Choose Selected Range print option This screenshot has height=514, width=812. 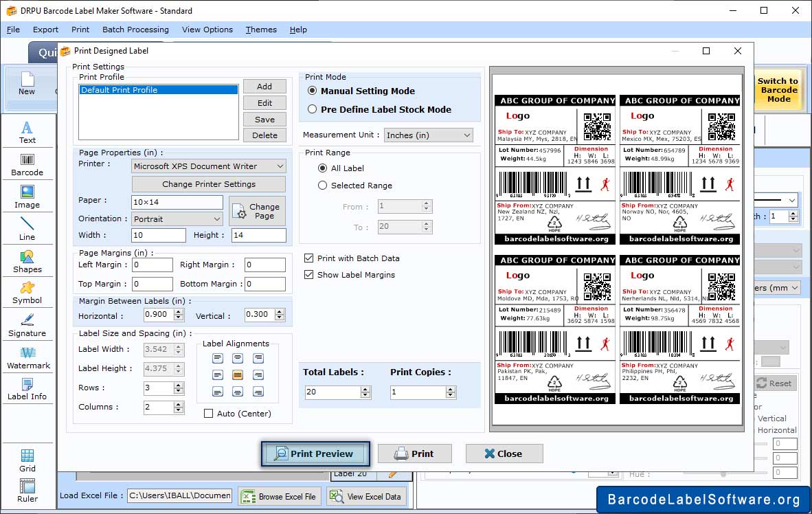[323, 185]
